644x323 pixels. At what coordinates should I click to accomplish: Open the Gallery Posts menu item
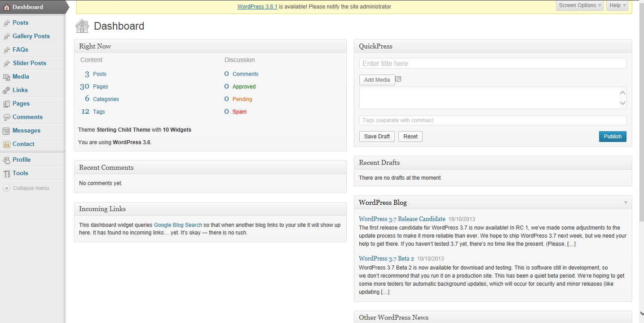pyautogui.click(x=31, y=36)
